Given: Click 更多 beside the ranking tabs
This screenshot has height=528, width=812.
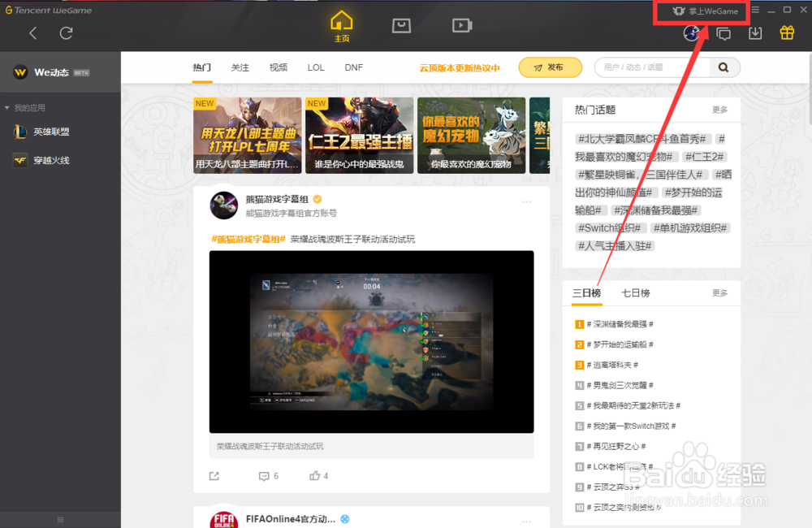Looking at the screenshot, I should (719, 293).
